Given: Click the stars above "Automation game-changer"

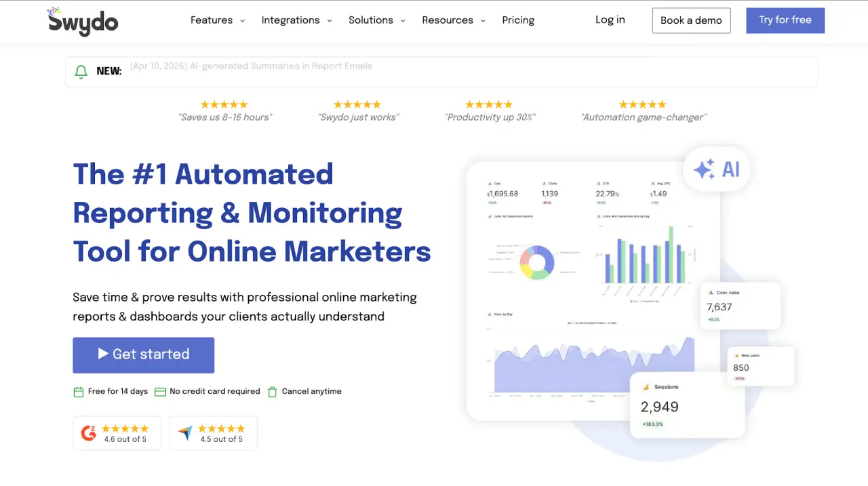Looking at the screenshot, I should point(643,104).
